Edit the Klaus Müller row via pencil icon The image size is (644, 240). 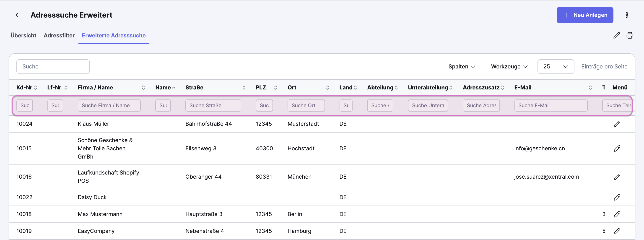[x=617, y=124]
